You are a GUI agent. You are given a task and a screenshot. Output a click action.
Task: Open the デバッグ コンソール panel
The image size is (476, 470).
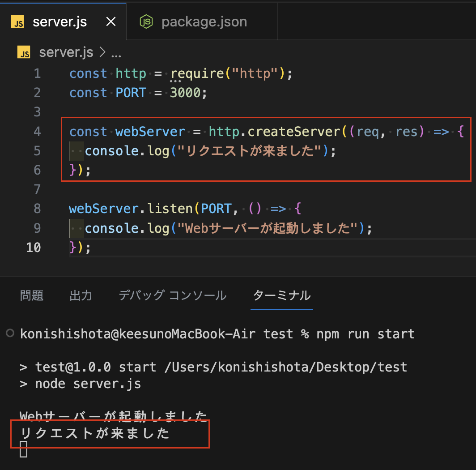pyautogui.click(x=172, y=295)
